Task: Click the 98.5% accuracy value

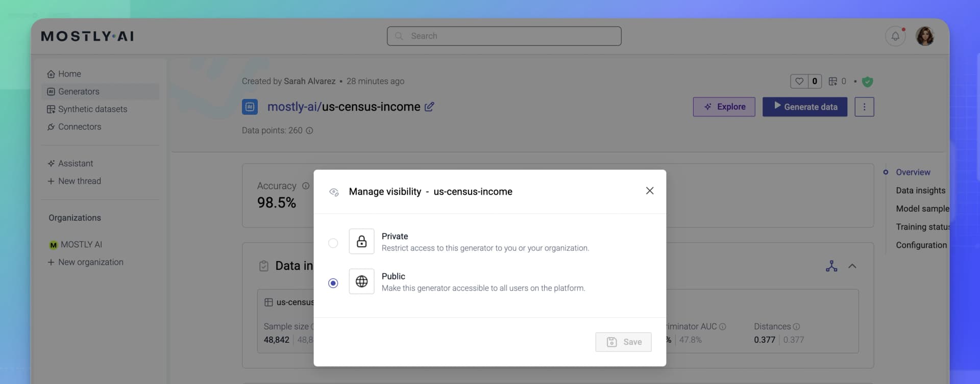Action: (276, 203)
